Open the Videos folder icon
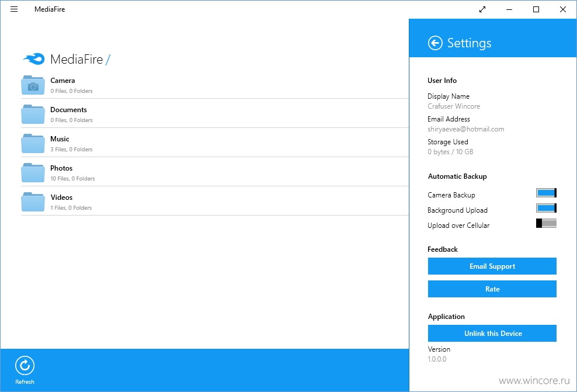The height and width of the screenshot is (392, 577). pyautogui.click(x=33, y=202)
